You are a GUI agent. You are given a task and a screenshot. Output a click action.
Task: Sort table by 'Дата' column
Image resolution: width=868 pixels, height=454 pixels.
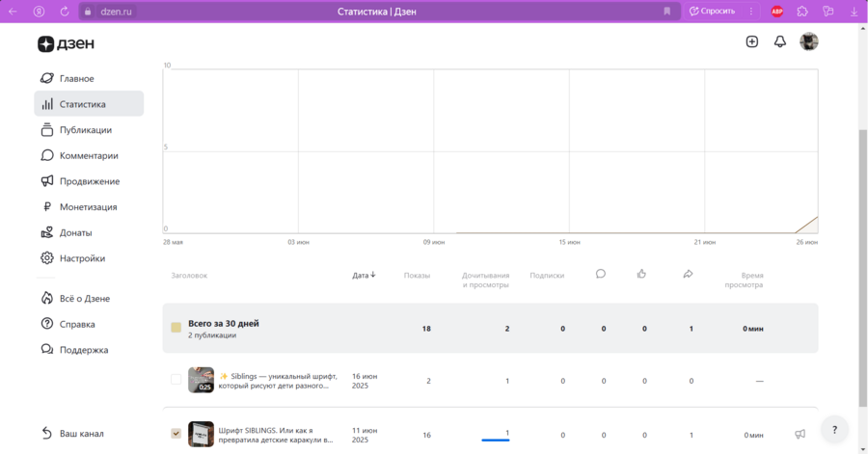click(x=364, y=275)
